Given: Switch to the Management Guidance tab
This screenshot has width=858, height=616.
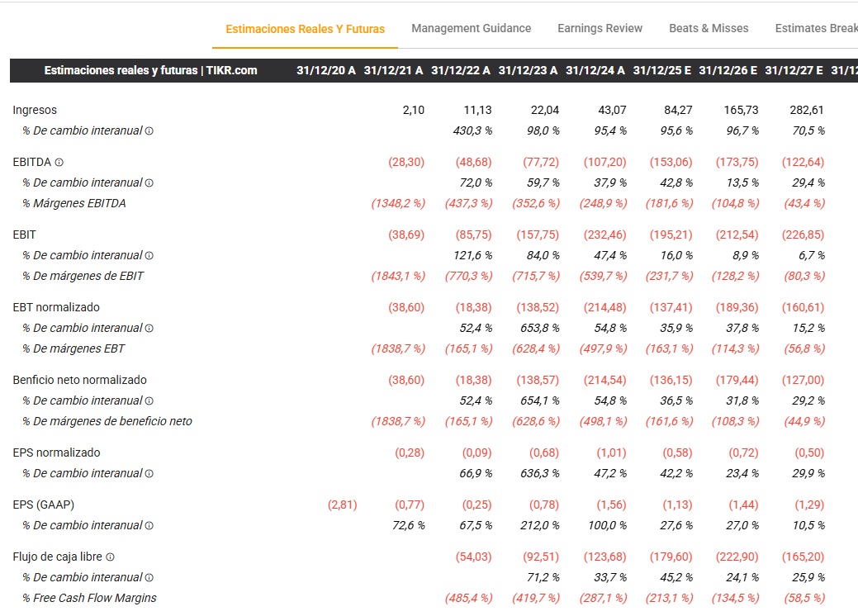Looking at the screenshot, I should coord(471,28).
